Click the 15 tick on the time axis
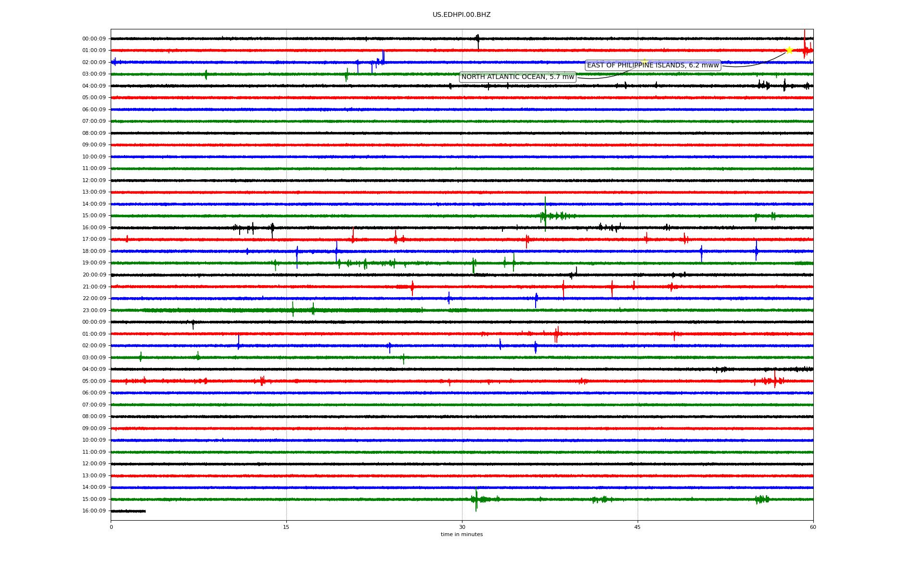The width and height of the screenshot is (924, 578). [x=286, y=527]
